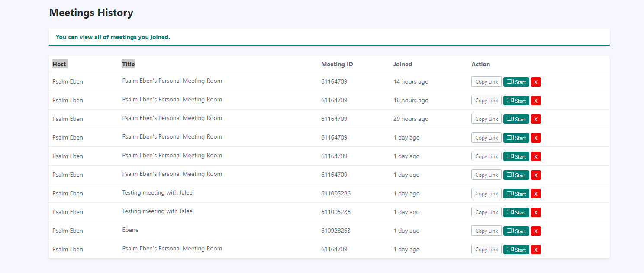Click the Host column header

tap(59, 64)
